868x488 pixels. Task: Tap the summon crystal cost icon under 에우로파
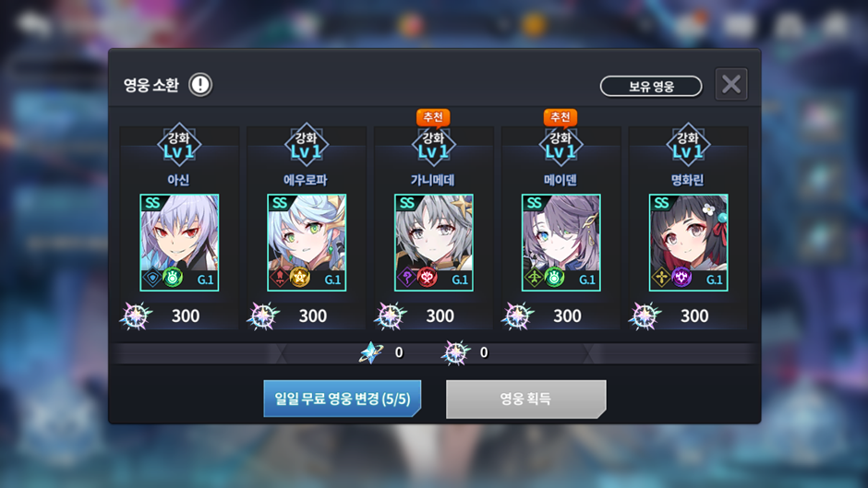[263, 315]
